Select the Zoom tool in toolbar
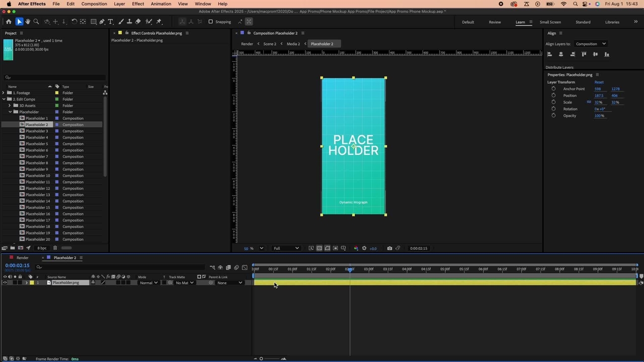This screenshot has height=362, width=644. 36,22
